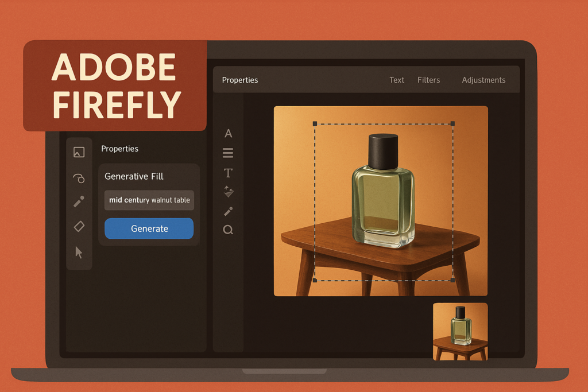The height and width of the screenshot is (392, 588).
Task: Click the image icon in the left toolbar
Action: [x=79, y=152]
